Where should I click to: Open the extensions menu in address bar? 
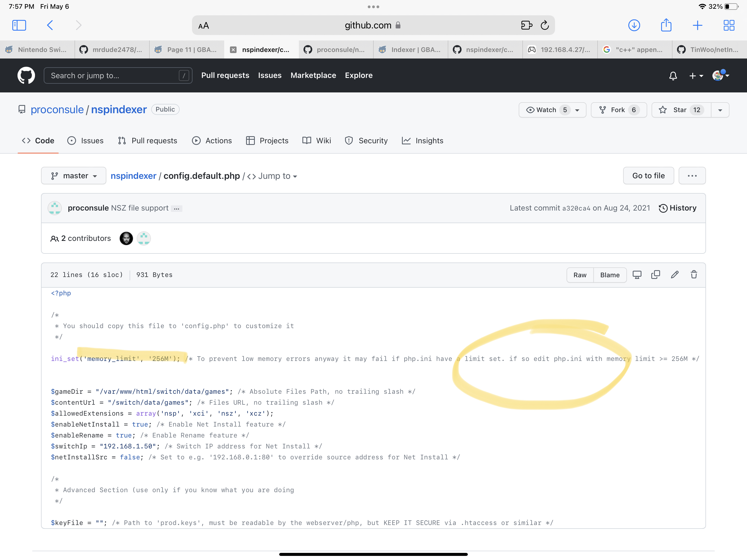click(x=526, y=25)
